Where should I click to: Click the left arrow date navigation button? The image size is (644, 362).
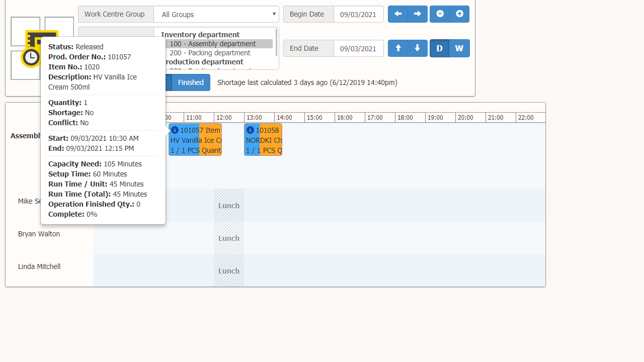[398, 14]
